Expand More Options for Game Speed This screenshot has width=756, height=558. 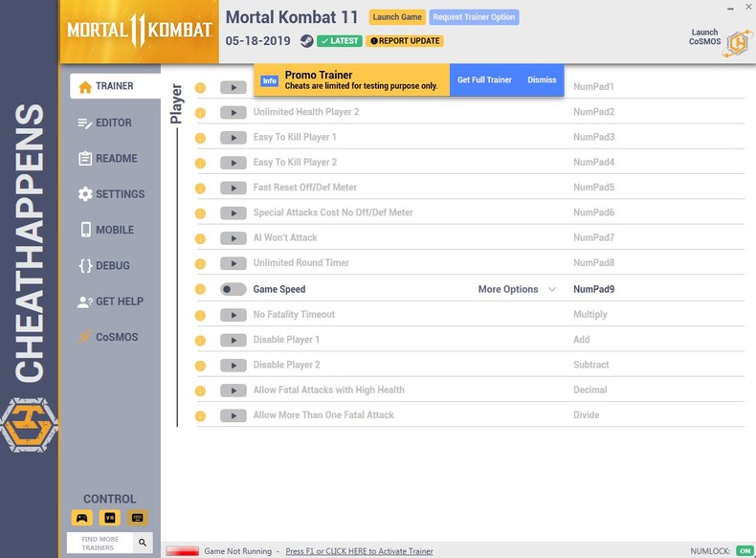click(508, 289)
